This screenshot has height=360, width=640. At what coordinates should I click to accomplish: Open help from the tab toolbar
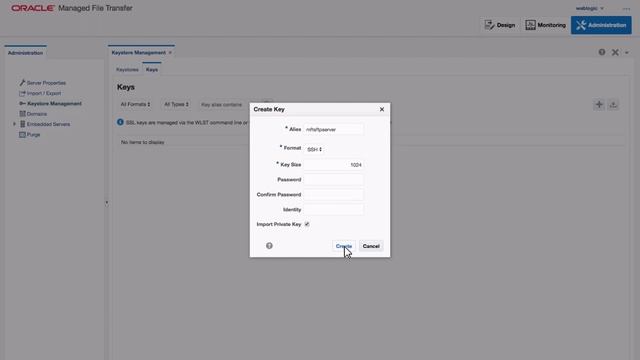(602, 52)
